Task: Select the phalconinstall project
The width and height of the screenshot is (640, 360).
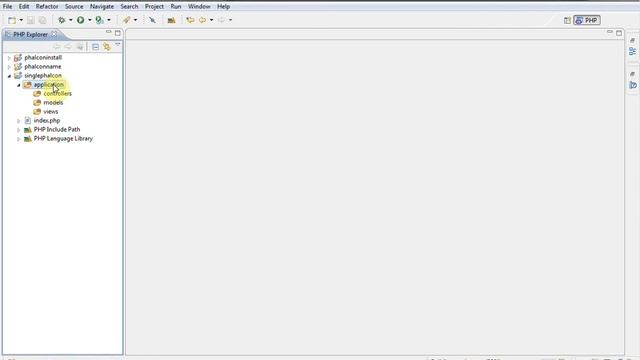Action: coord(43,58)
